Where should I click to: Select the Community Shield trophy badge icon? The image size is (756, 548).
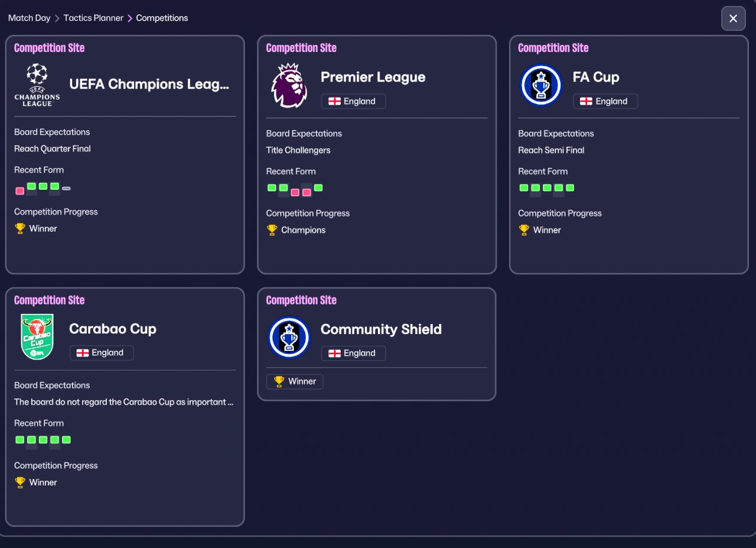click(x=289, y=338)
